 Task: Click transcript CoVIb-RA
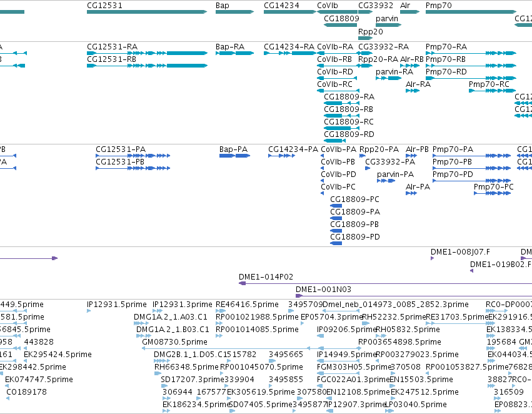click(x=335, y=47)
